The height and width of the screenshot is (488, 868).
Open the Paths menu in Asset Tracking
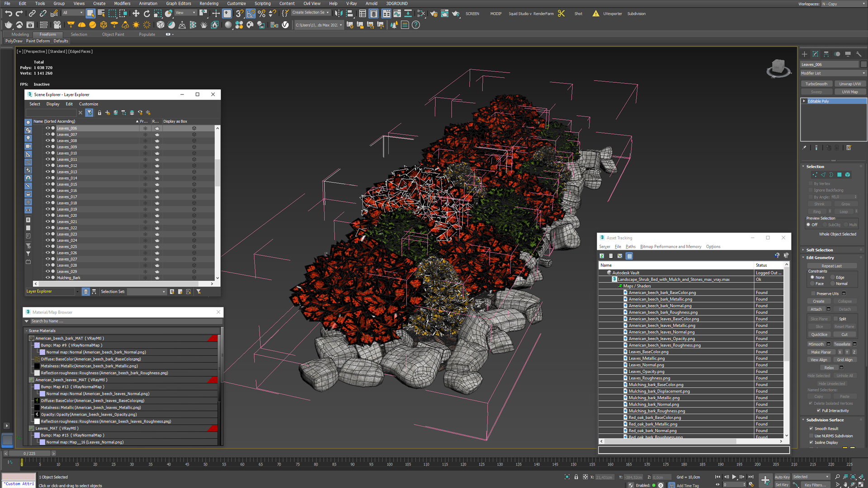(x=630, y=247)
